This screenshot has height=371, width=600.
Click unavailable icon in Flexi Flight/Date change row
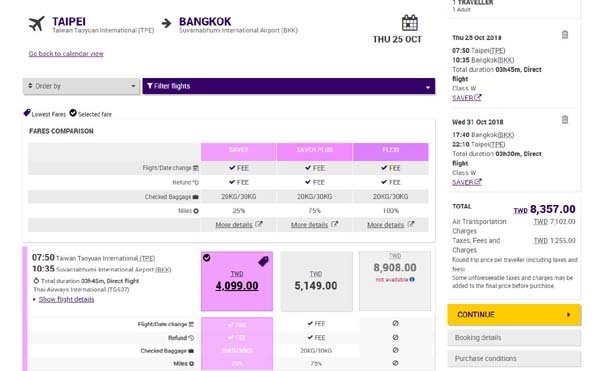pyautogui.click(x=395, y=323)
